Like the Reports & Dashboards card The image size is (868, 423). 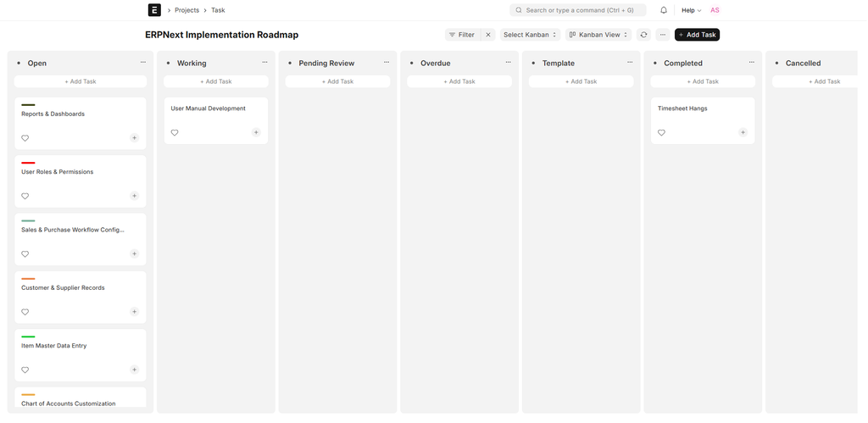tap(25, 138)
